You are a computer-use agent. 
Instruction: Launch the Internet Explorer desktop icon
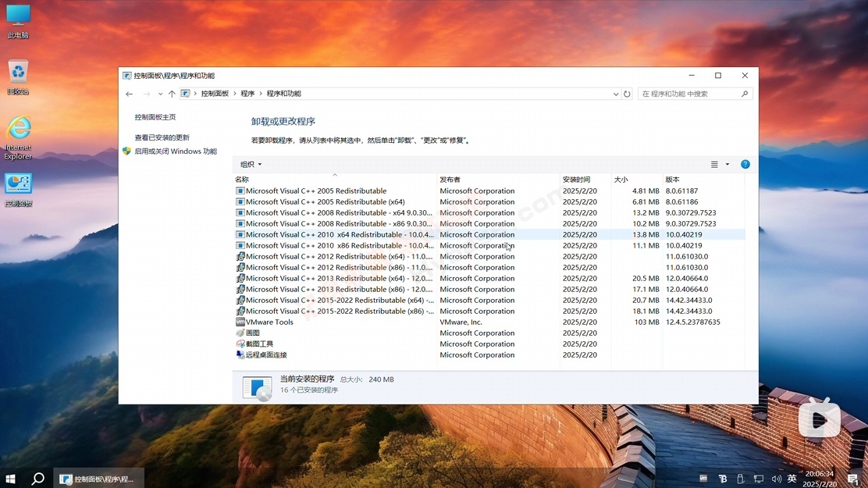[x=18, y=137]
